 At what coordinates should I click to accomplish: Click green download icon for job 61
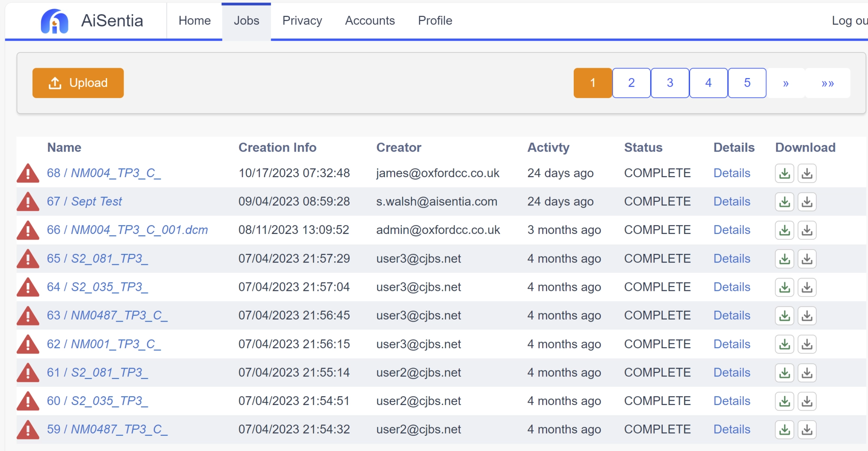click(784, 373)
